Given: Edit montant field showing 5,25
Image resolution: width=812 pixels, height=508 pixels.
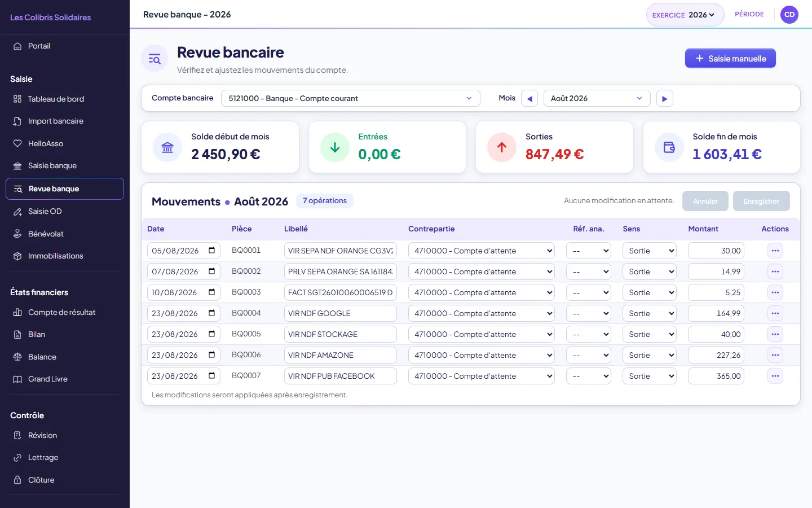Looking at the screenshot, I should click(716, 292).
